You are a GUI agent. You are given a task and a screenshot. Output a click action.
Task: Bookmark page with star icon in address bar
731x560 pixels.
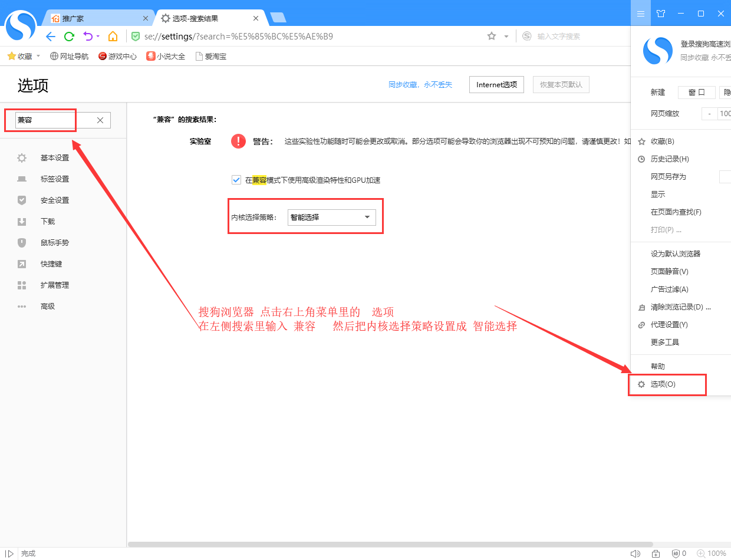[492, 37]
